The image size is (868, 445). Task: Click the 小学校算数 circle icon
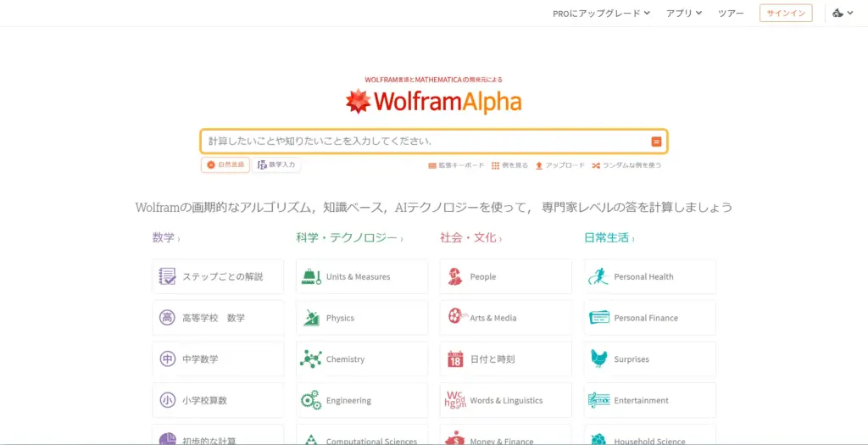click(x=167, y=400)
